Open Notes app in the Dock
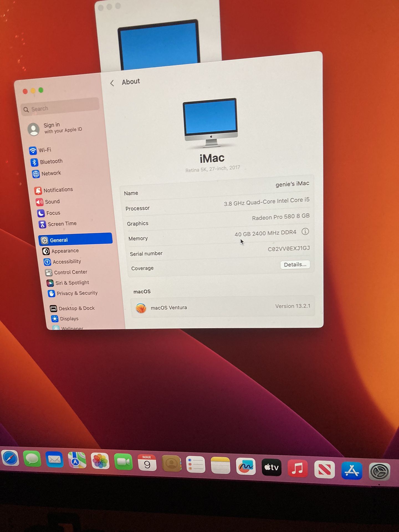This screenshot has width=399, height=532. pyautogui.click(x=220, y=466)
